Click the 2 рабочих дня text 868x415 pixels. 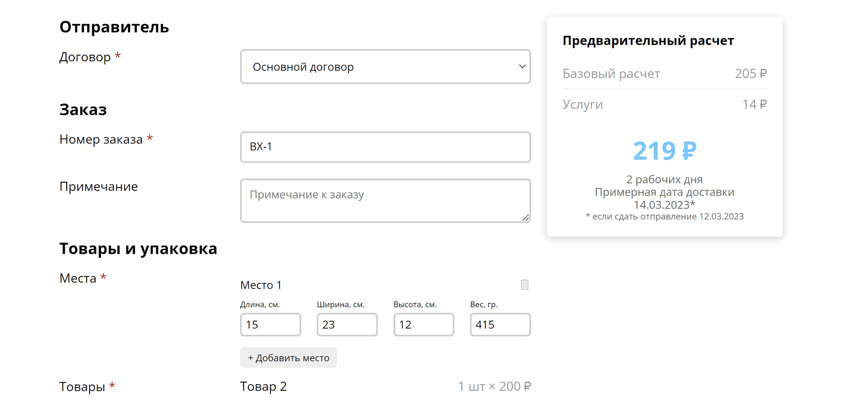coord(664,180)
